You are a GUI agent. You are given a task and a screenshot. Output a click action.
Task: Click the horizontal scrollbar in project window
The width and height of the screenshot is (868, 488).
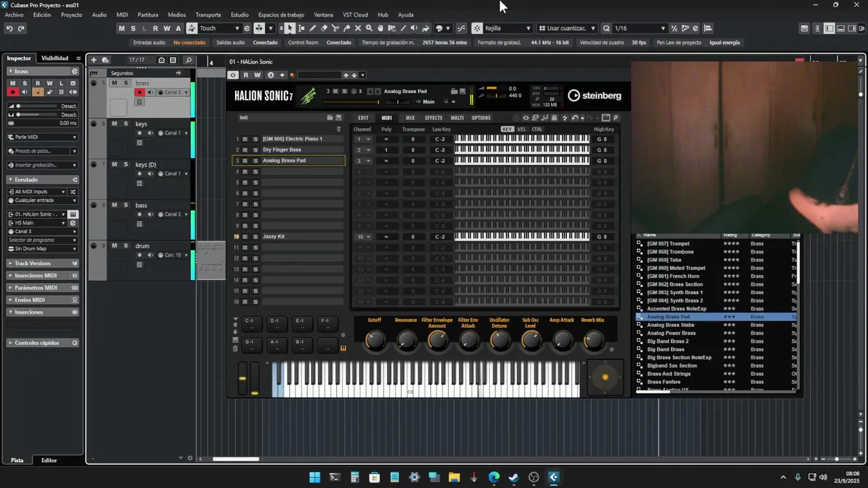point(236,459)
